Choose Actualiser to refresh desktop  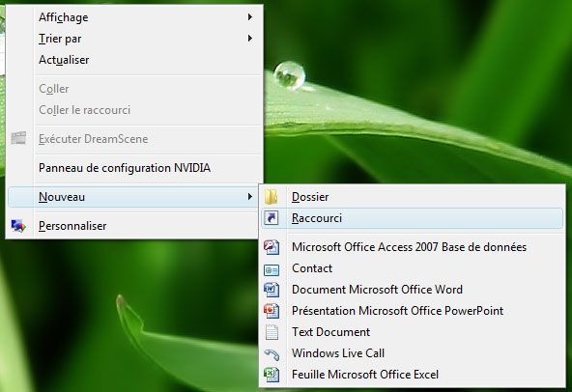click(134, 60)
